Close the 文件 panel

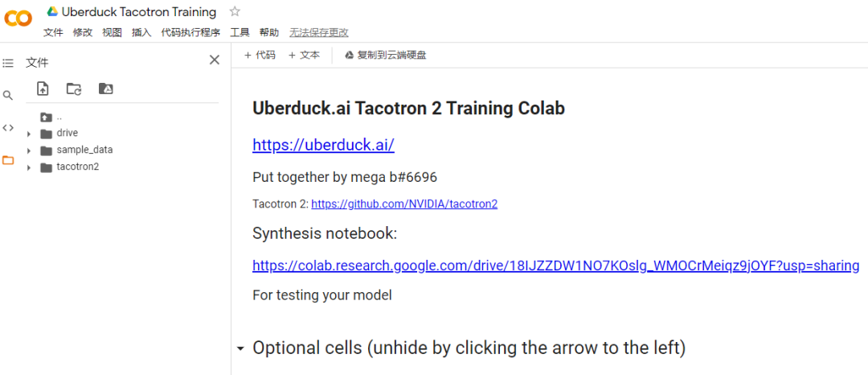click(215, 60)
